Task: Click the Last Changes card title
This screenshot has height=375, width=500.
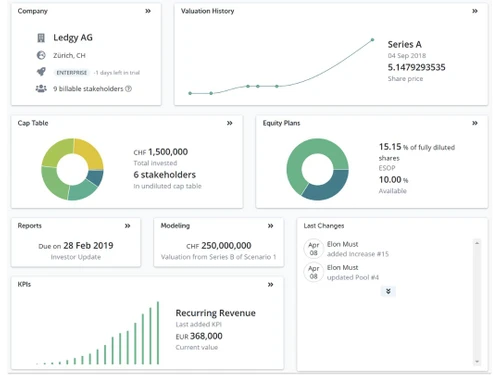Action: coord(324,226)
